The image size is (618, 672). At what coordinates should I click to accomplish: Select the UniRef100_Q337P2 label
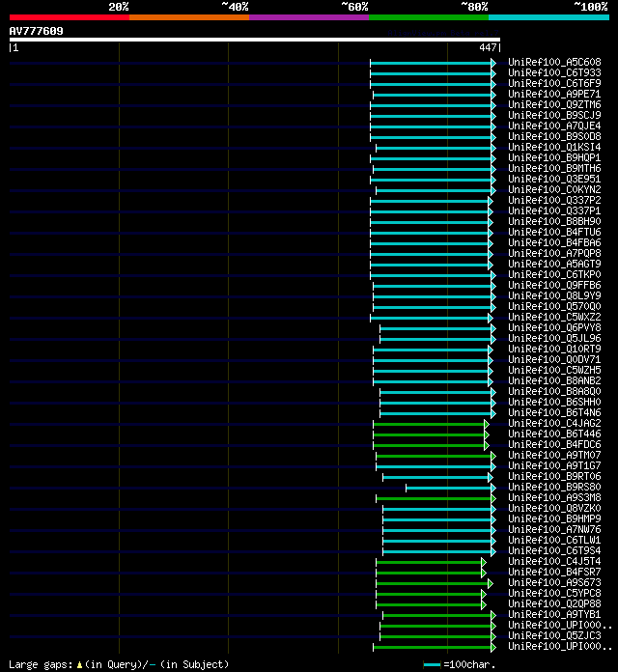pyautogui.click(x=554, y=200)
